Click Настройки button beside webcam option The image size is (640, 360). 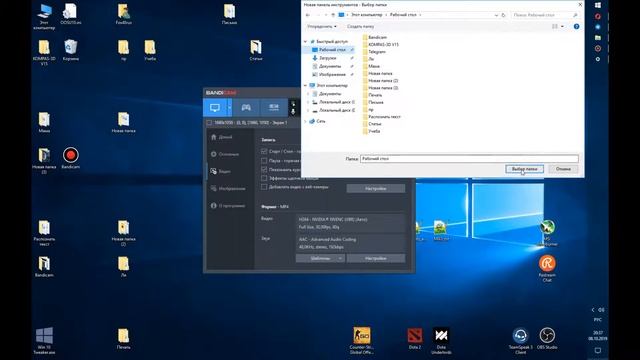click(376, 189)
